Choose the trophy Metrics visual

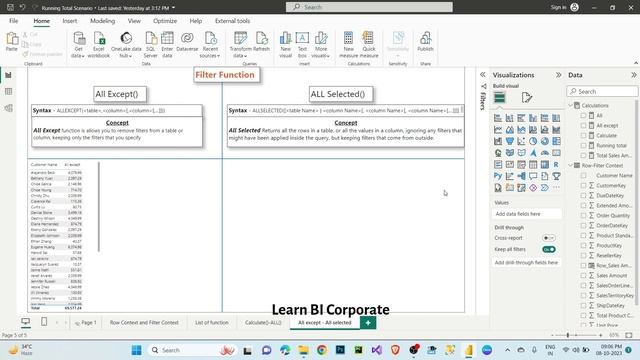556,176
